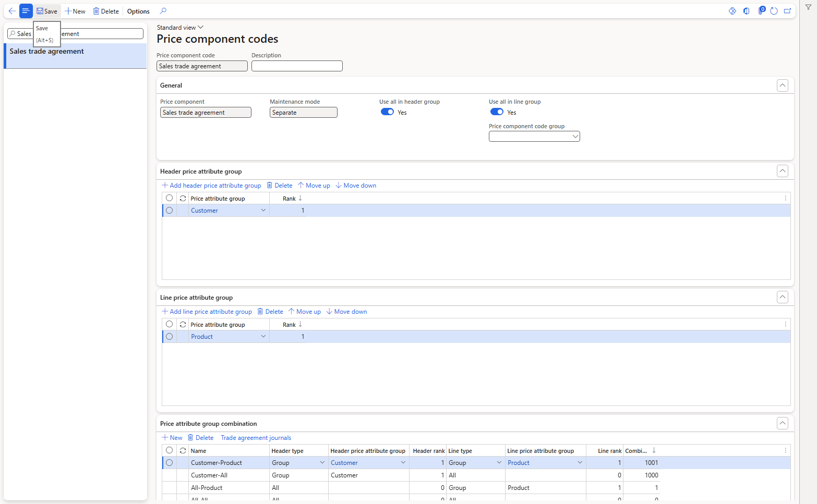
Task: Click the Description input field
Action: tap(297, 66)
